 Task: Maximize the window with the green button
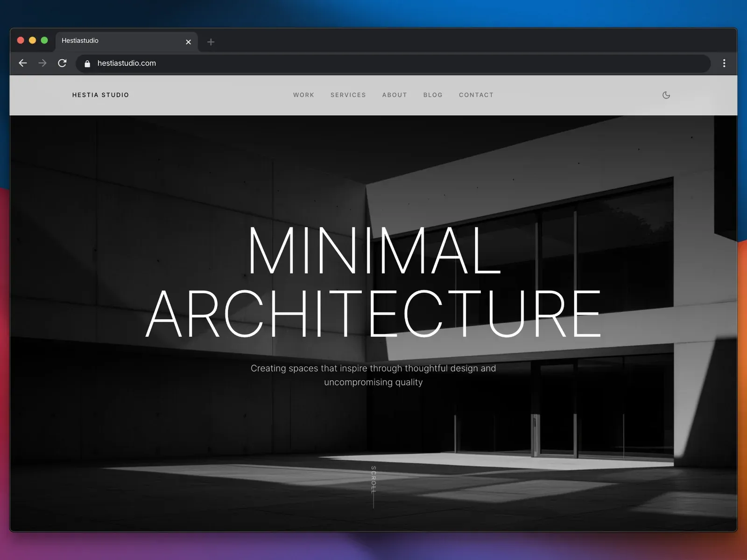pos(44,41)
